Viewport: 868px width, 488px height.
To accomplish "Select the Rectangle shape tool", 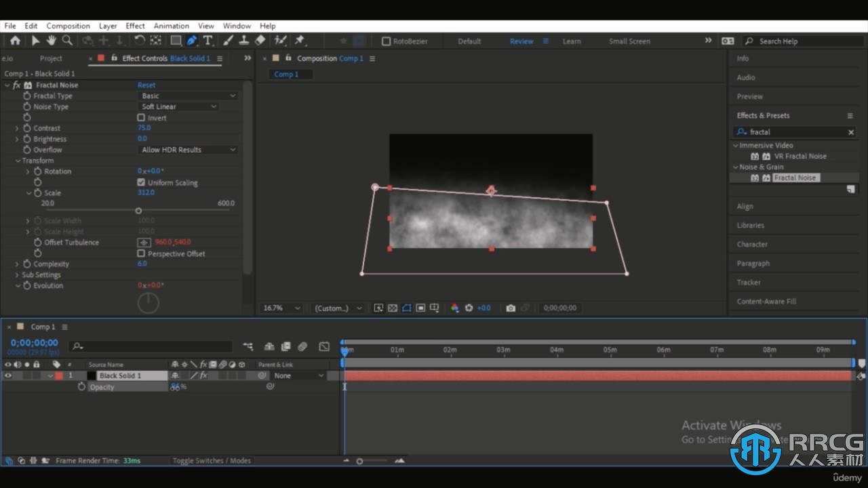I will [x=176, y=41].
